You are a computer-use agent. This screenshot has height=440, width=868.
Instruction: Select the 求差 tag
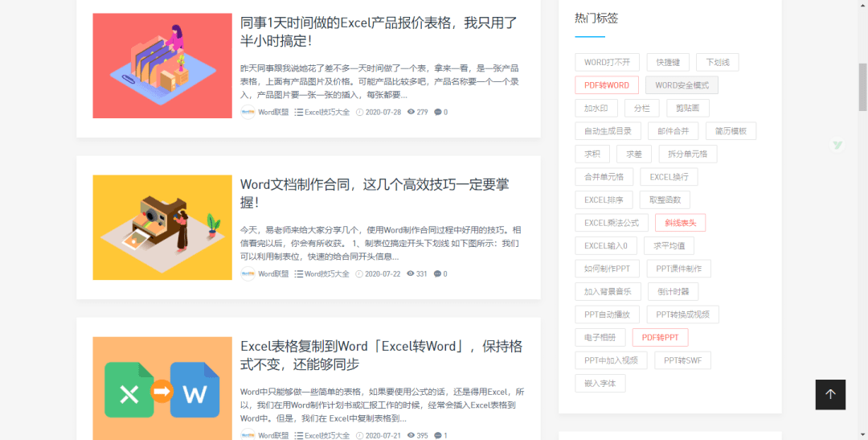(x=634, y=154)
